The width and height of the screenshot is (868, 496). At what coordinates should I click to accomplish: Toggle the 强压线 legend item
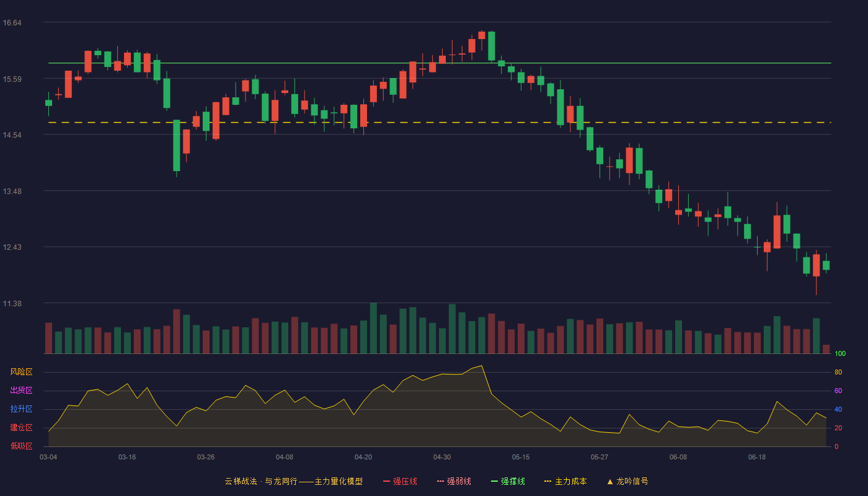(400, 481)
